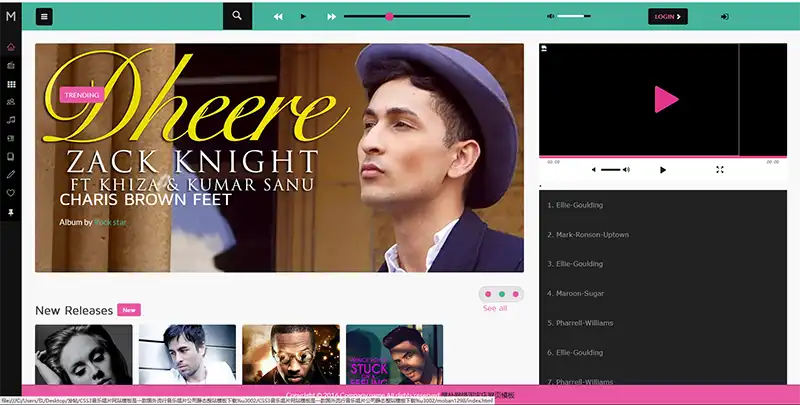
Task: Click the Dheere Zack Knight banner image
Action: (x=279, y=158)
